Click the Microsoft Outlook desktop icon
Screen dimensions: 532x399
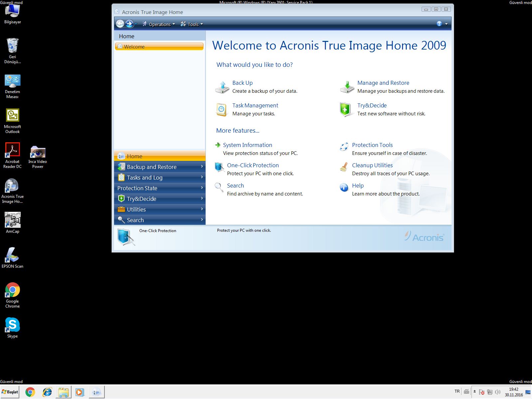pos(13,121)
